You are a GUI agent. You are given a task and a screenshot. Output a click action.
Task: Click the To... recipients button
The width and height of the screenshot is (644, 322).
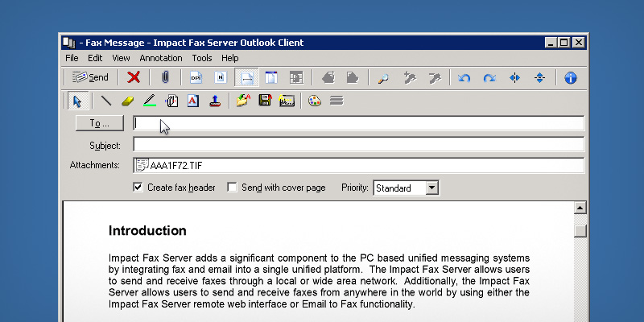click(99, 123)
